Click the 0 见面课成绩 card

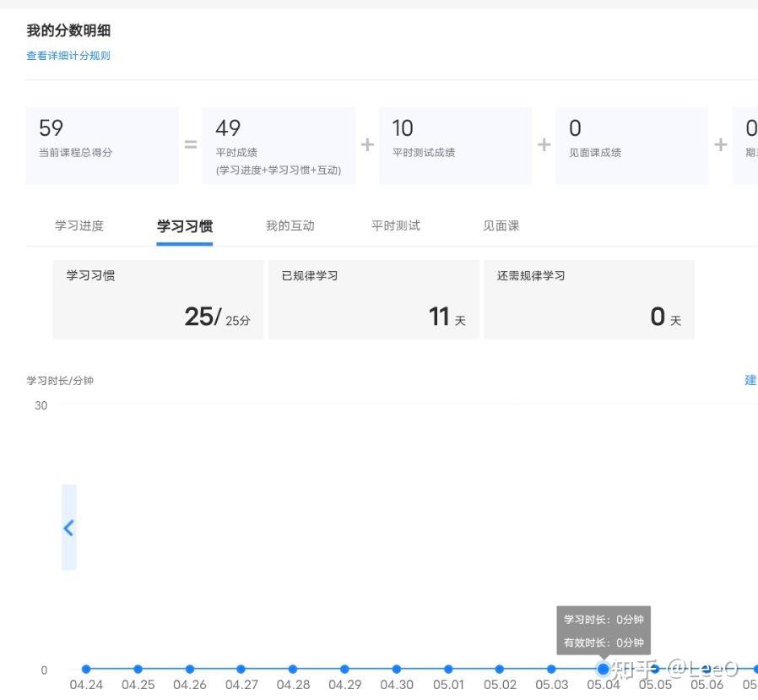point(632,145)
